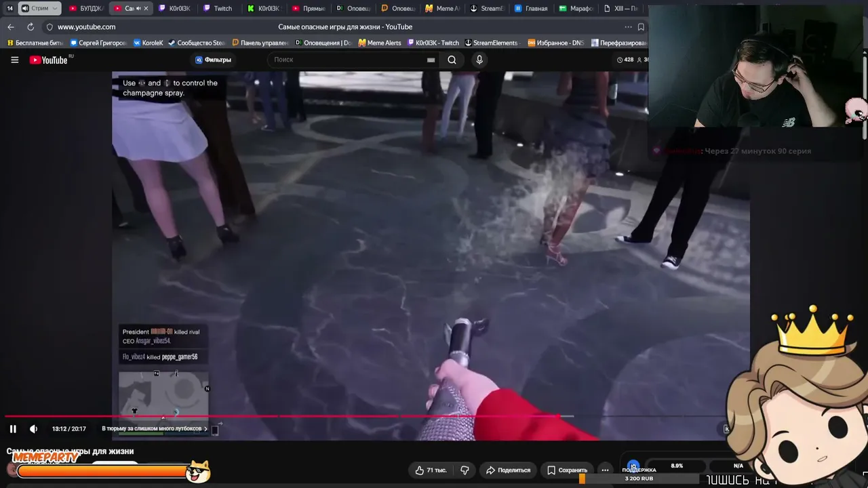Viewport: 868px width, 488px height.
Task: Open Сообщество Steam bookmark
Action: pyautogui.click(x=197, y=43)
